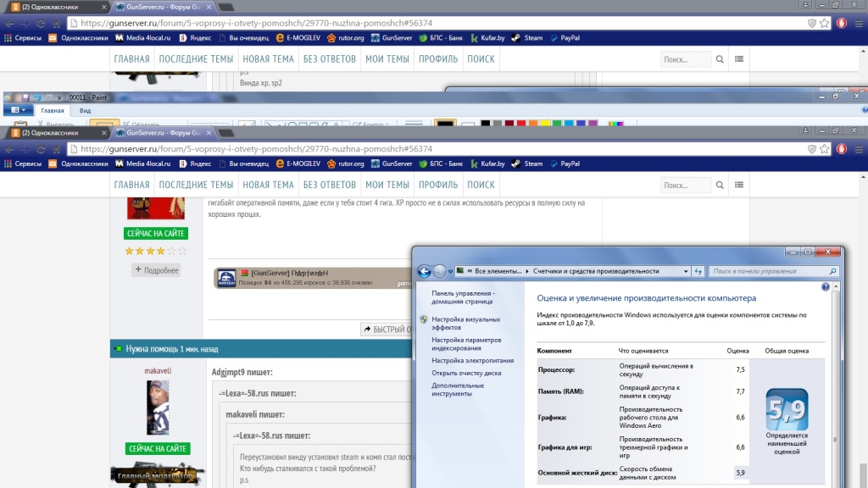Click the Save icon in Paint title bar

click(x=25, y=97)
